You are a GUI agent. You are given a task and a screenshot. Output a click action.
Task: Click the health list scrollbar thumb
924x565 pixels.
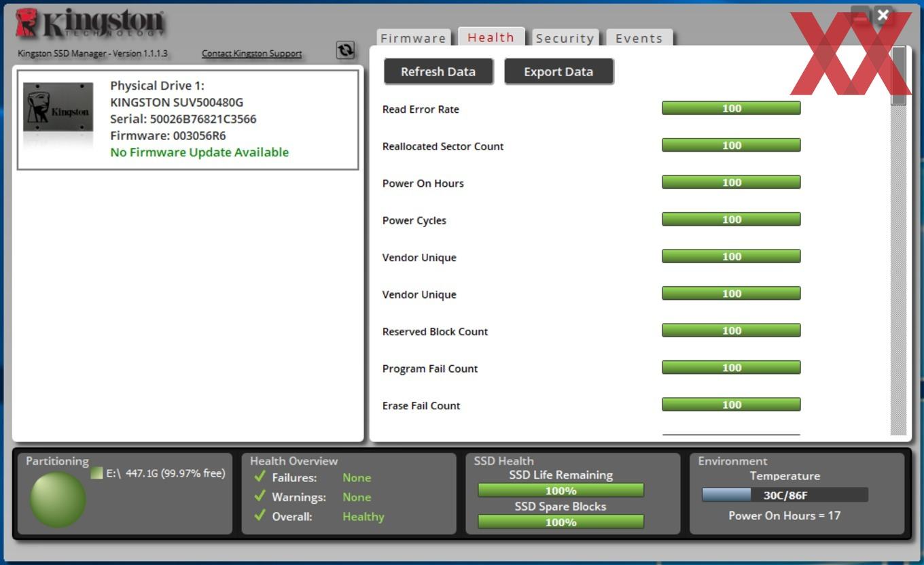pyautogui.click(x=898, y=76)
